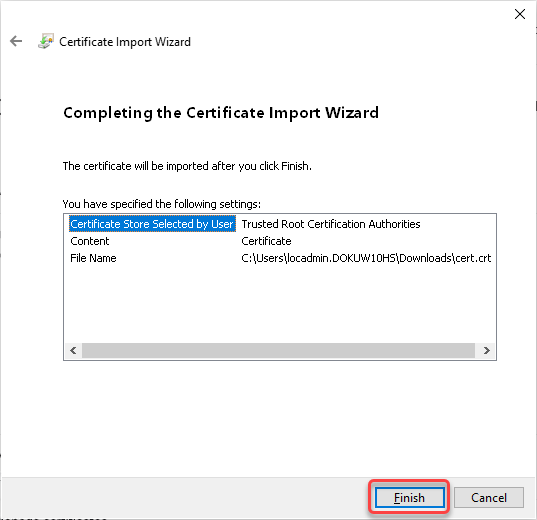The width and height of the screenshot is (537, 520).
Task: Click the left arrow of horizontal scrollbar
Action: point(73,350)
